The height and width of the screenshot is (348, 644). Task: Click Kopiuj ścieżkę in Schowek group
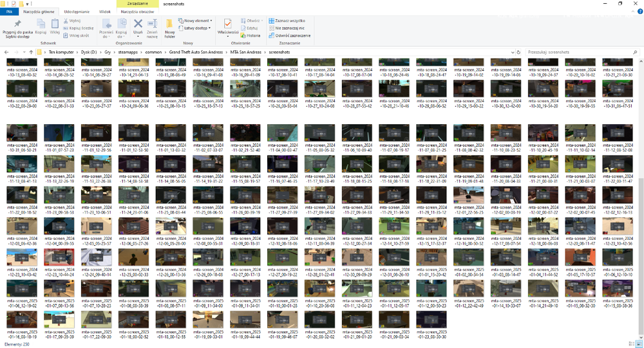pos(78,28)
